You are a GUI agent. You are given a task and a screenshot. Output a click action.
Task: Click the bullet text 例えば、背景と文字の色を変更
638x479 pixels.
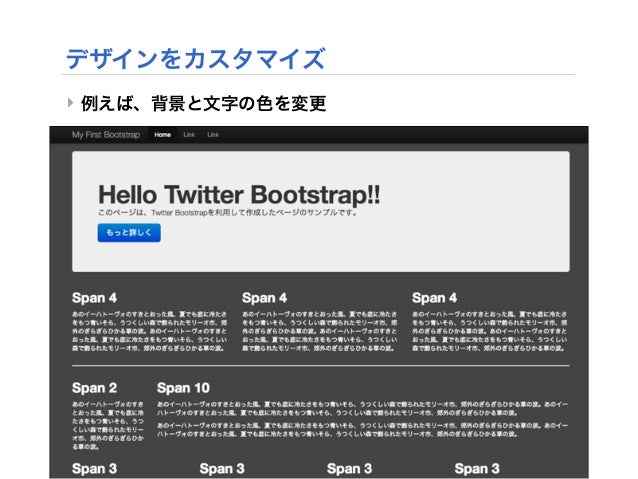[x=203, y=103]
